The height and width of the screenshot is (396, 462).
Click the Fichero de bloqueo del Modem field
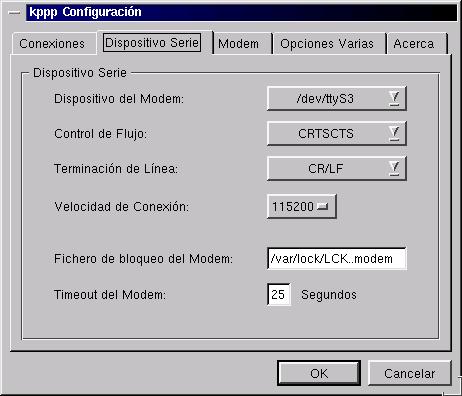(x=337, y=259)
